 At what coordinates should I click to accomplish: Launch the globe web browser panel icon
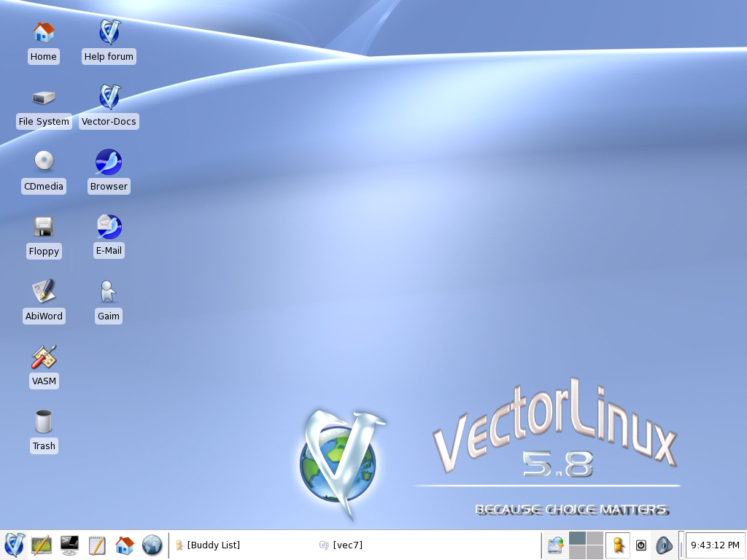click(152, 545)
